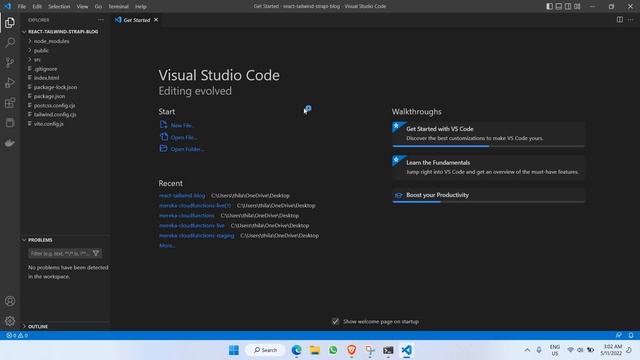Click the feedback icon in status bar

click(619, 335)
